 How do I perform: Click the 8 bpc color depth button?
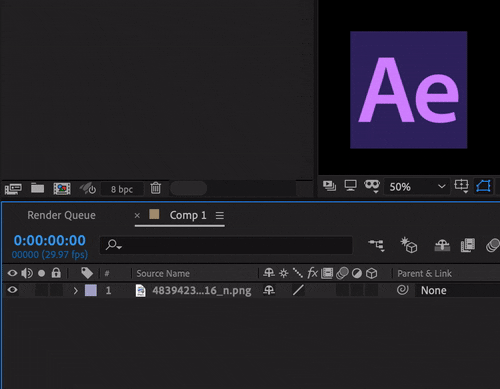[x=122, y=189]
